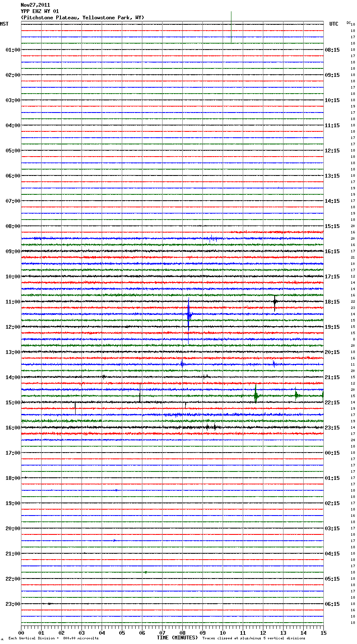Click the "21:15" UTC time label

click(332, 377)
